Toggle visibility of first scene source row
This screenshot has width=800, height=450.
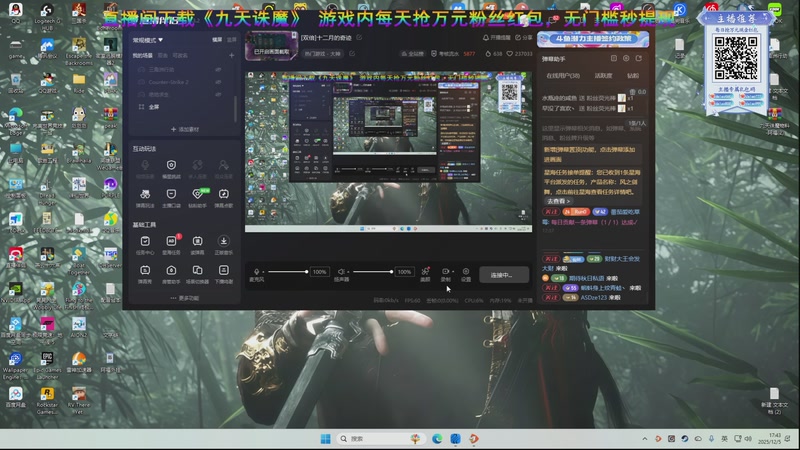218,69
